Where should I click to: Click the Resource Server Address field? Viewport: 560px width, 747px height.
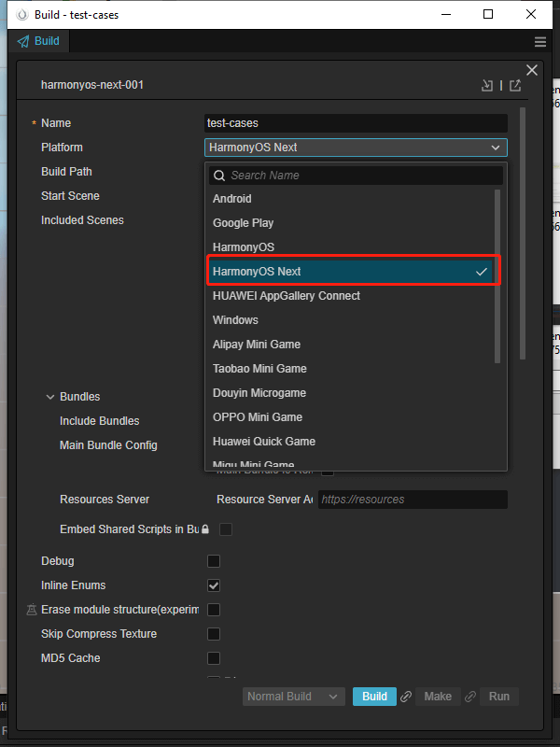coord(413,500)
